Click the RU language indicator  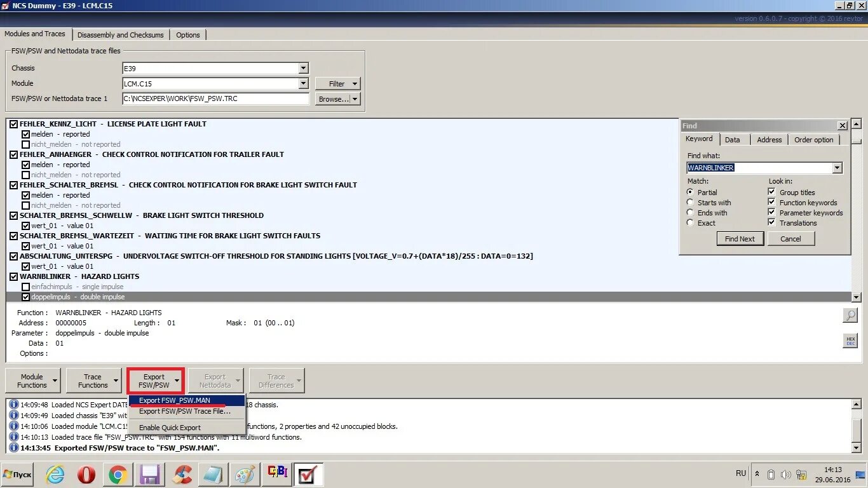pyautogui.click(x=741, y=473)
